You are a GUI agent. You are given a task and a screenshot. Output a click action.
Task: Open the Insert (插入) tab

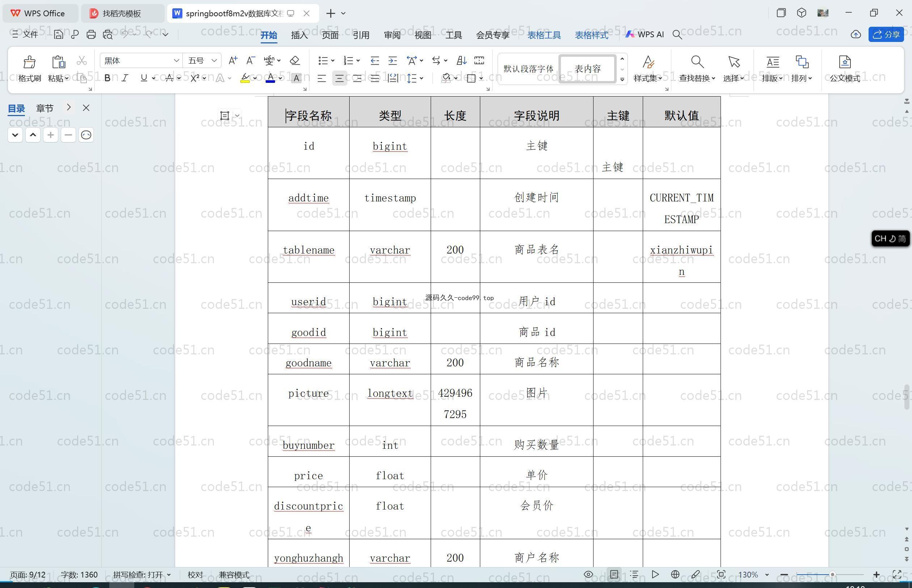click(x=299, y=35)
